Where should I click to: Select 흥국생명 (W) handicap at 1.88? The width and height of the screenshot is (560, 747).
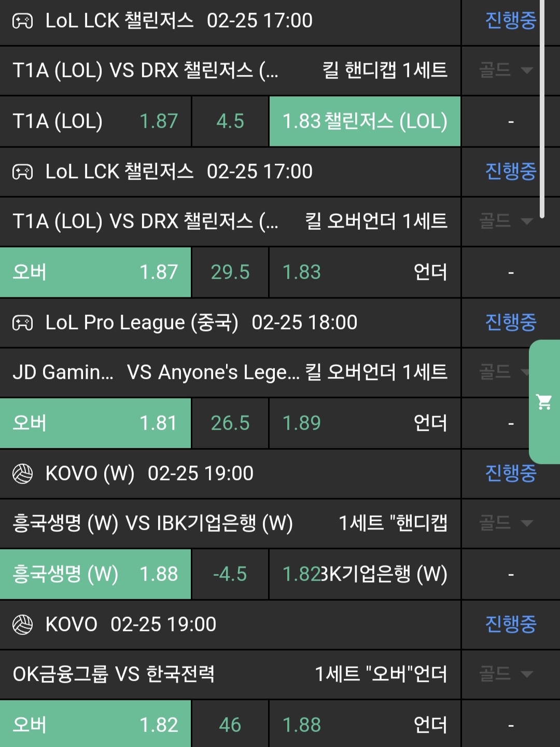click(x=95, y=574)
